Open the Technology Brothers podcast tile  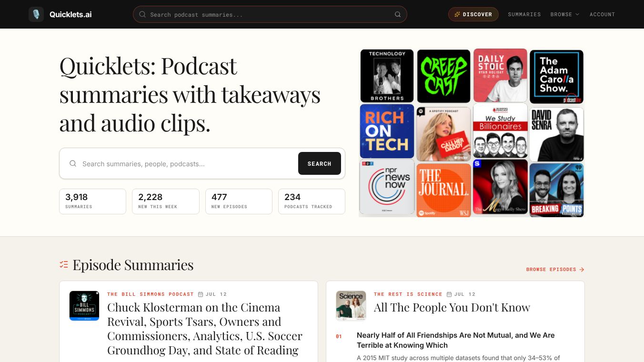(x=387, y=76)
